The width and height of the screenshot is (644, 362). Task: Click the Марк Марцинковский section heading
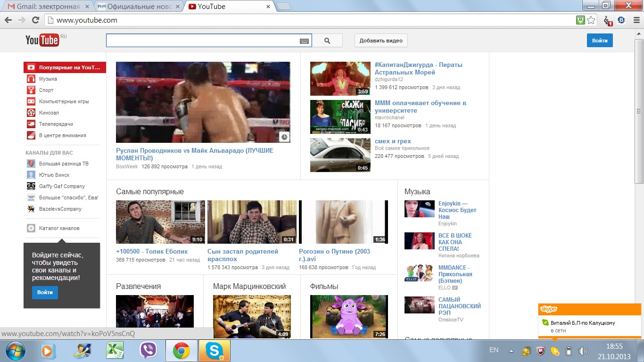click(249, 286)
